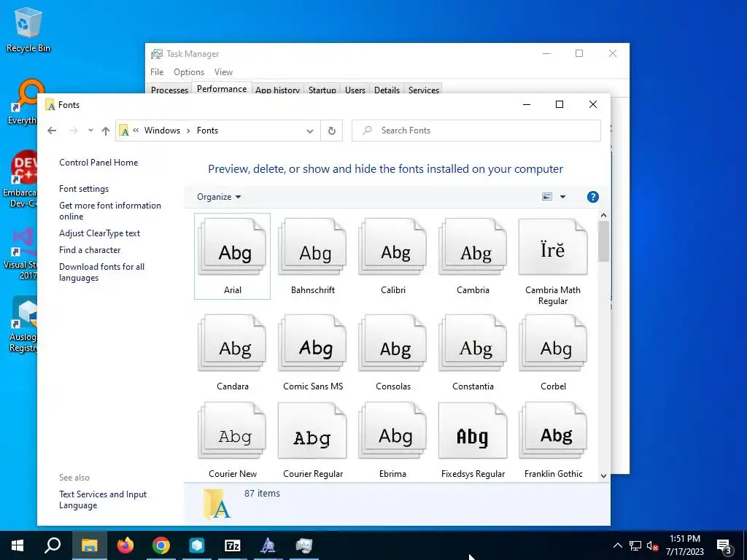
Task: Open the recent locations dropdown arrow
Action: (x=90, y=130)
